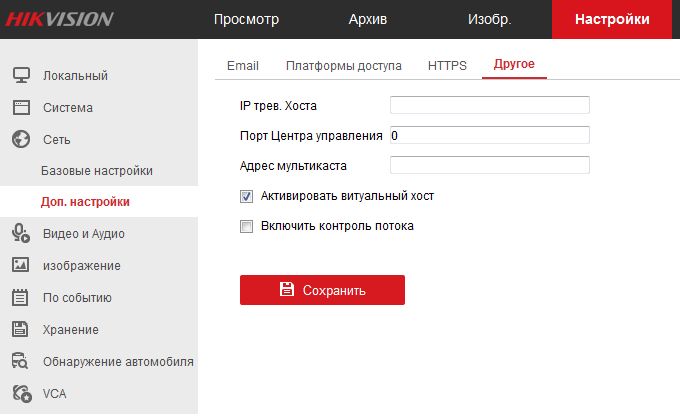The width and height of the screenshot is (680, 414).
Task: Go to Архив in top menu
Action: point(368,19)
